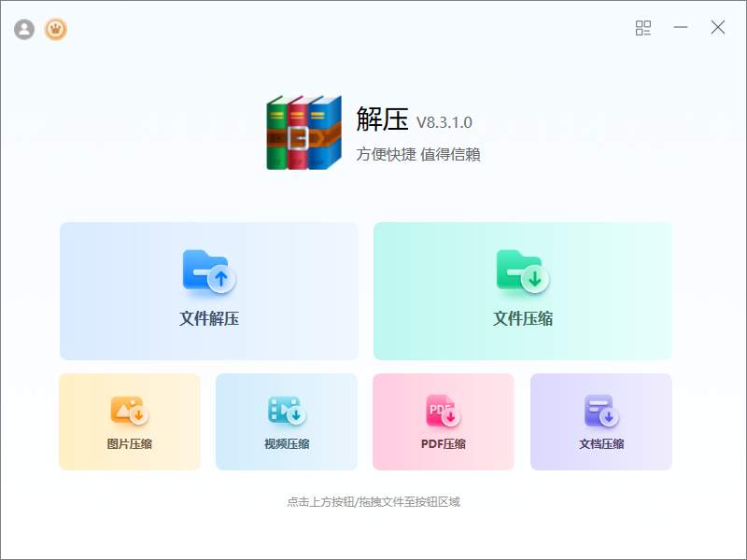Click the green folder download-arrow icon

pyautogui.click(x=522, y=271)
